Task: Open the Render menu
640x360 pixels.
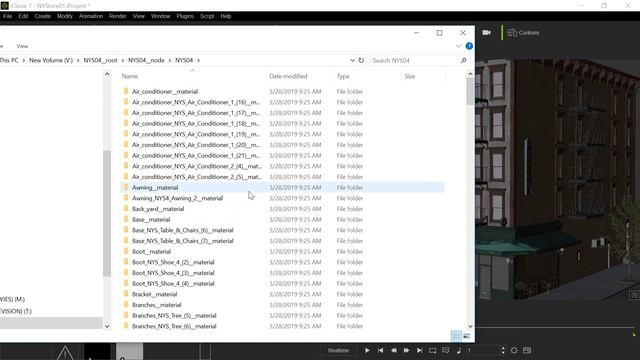Action: [118, 16]
